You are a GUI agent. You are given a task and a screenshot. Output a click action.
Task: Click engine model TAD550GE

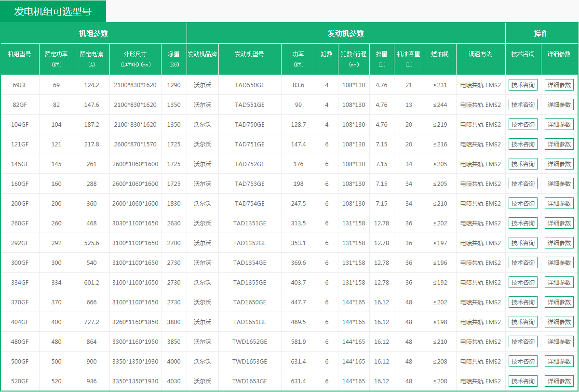coord(250,85)
